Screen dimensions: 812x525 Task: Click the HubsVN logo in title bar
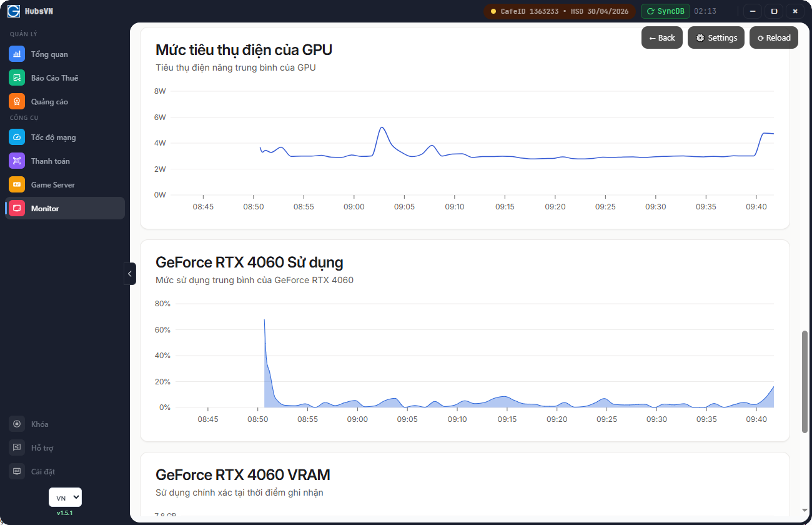coord(14,11)
